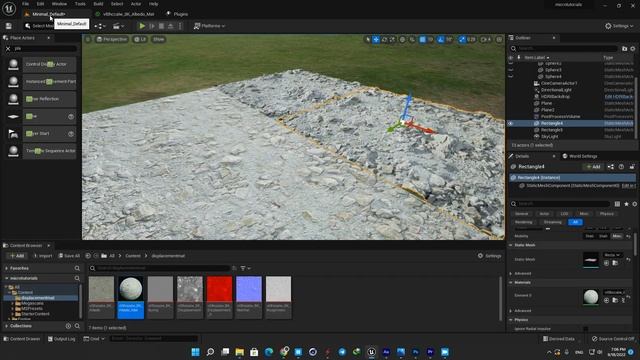Click the Element 0 material thumbnail
The height and width of the screenshot is (360, 640).
(x=591, y=297)
